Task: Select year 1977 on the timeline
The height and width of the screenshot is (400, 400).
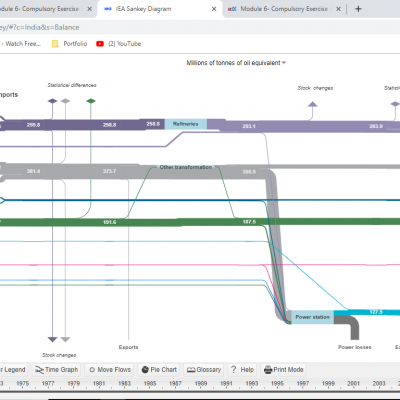Action: point(48,384)
